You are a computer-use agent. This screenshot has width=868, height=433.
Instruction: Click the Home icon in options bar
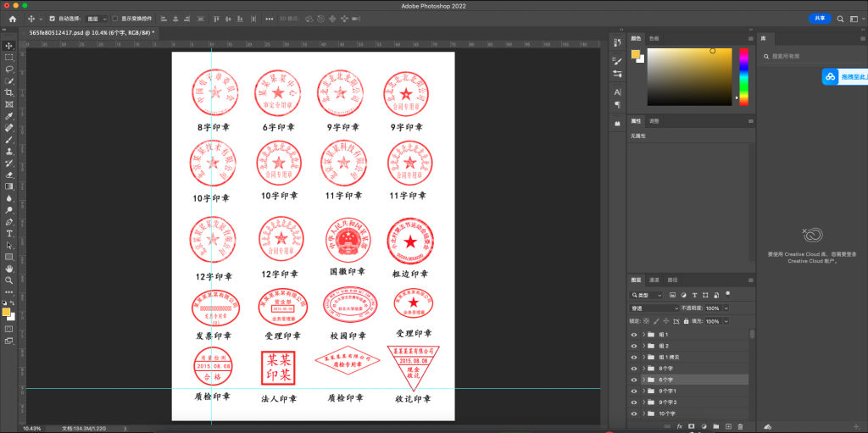13,19
